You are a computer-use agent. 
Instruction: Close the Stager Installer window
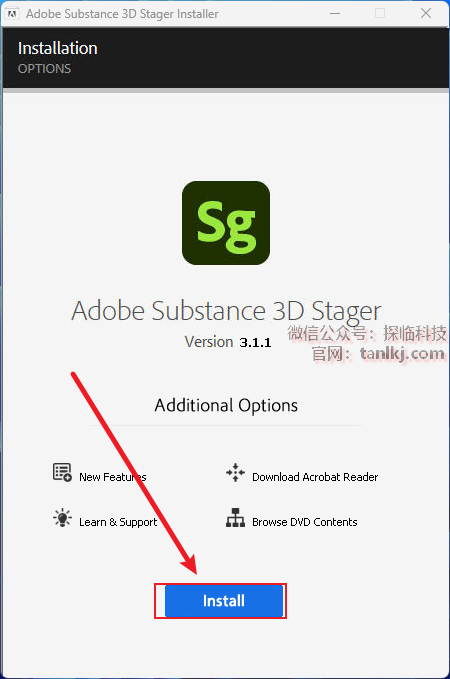tap(426, 13)
